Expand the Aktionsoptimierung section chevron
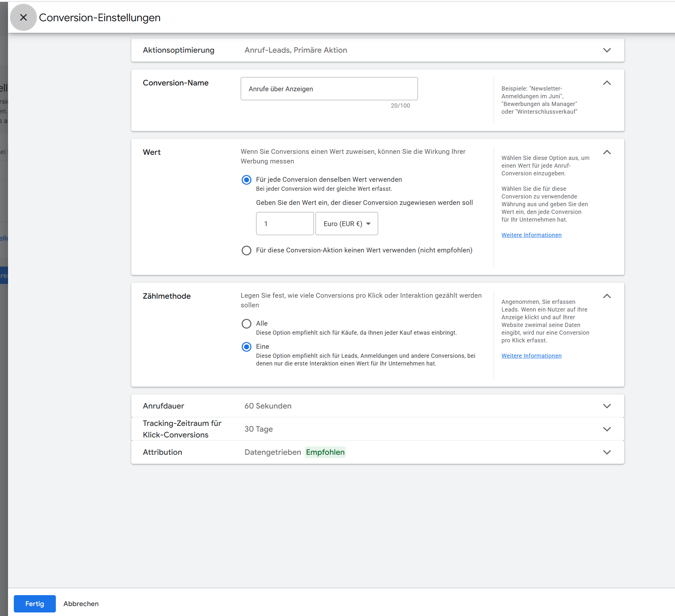Image resolution: width=675 pixels, height=616 pixels. tap(607, 50)
